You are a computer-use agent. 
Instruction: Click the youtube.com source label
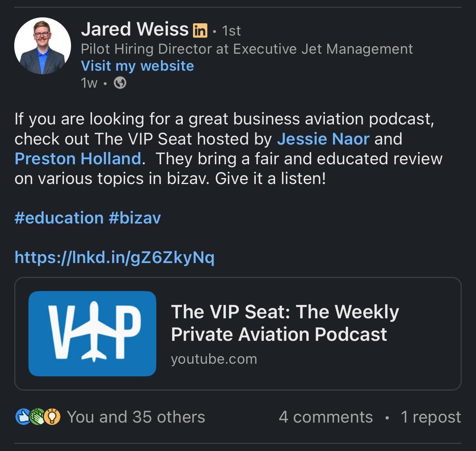[214, 359]
